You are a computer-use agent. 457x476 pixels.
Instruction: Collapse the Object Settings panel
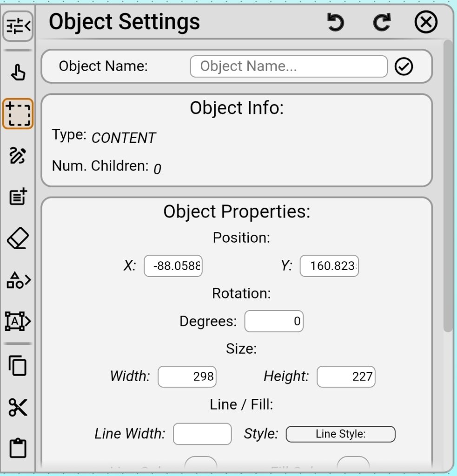[18, 26]
